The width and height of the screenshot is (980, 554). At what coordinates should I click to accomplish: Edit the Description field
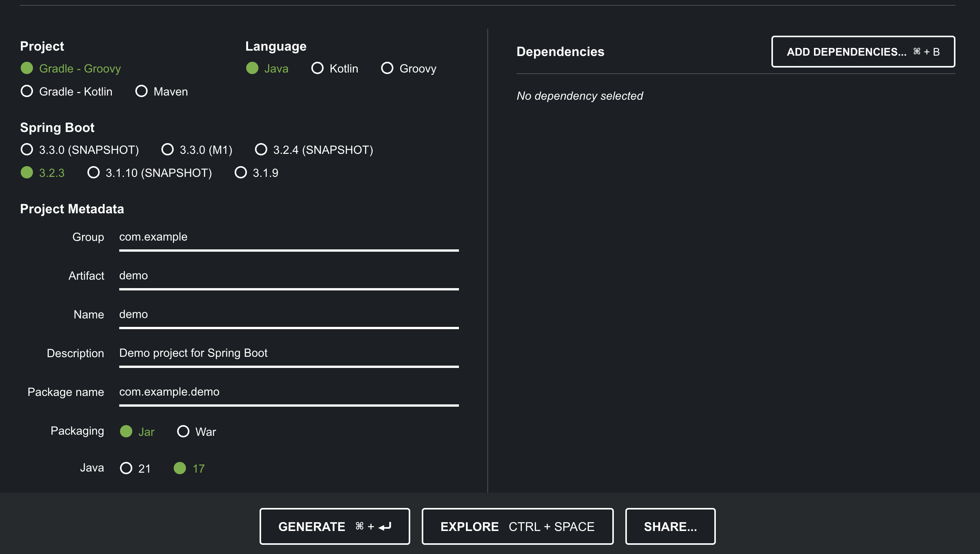288,353
